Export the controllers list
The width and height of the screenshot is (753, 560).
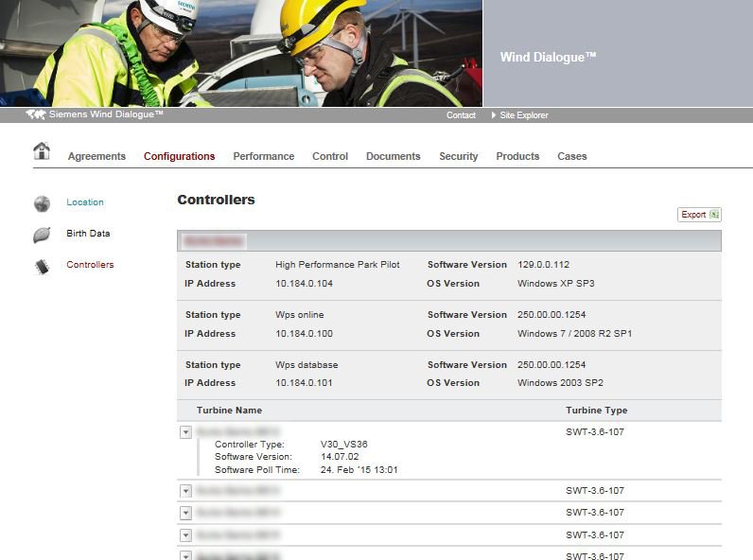tap(699, 215)
